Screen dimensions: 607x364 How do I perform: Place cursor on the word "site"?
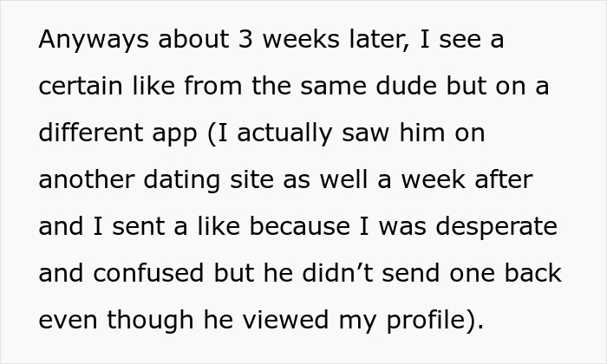click(x=258, y=180)
